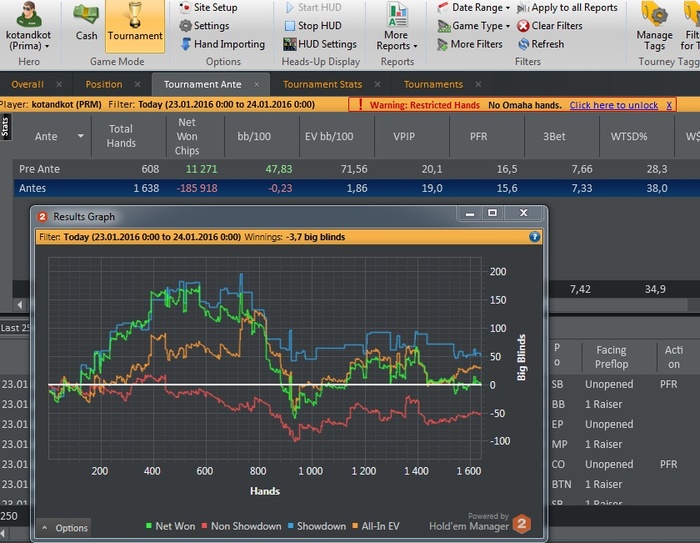Open More Filters
The width and height of the screenshot is (700, 543).
470,44
